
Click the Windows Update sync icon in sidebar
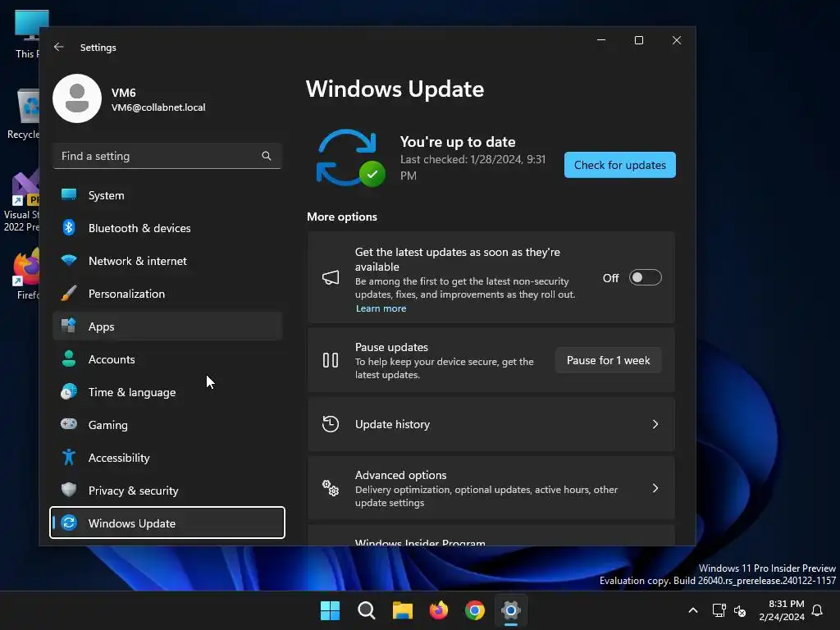[69, 523]
